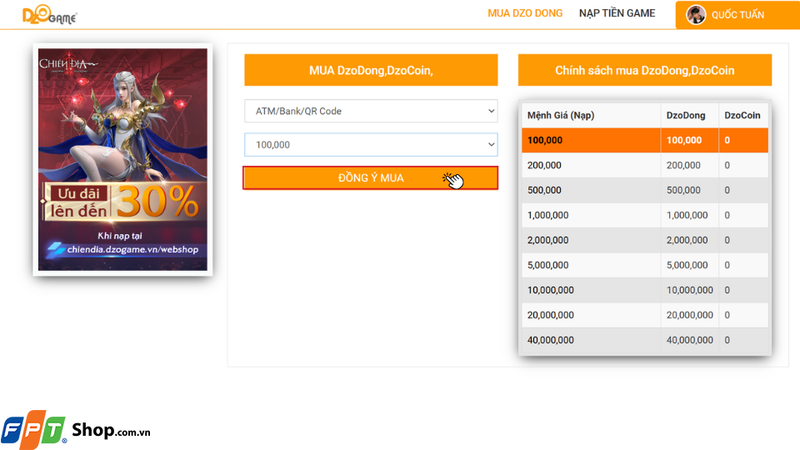Open the Quốc Tuấn profile avatar
This screenshot has height=450, width=800.
pyautogui.click(x=695, y=15)
